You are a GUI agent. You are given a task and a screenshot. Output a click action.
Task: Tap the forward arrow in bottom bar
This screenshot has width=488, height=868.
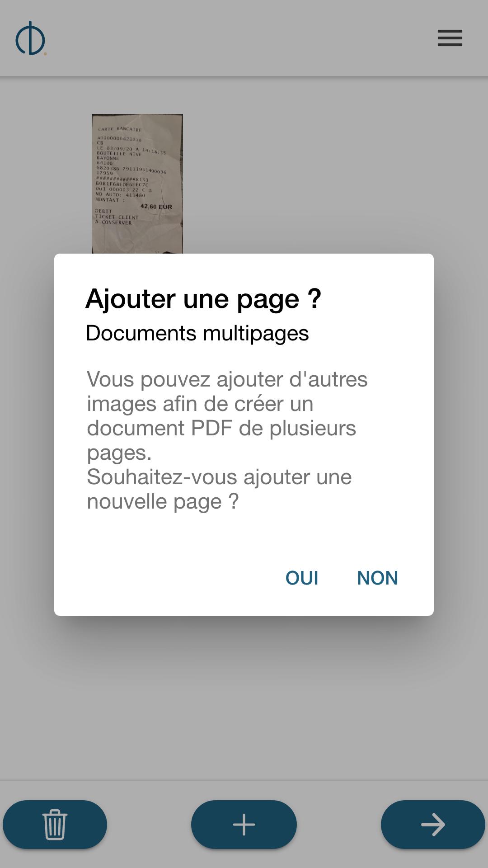click(433, 825)
